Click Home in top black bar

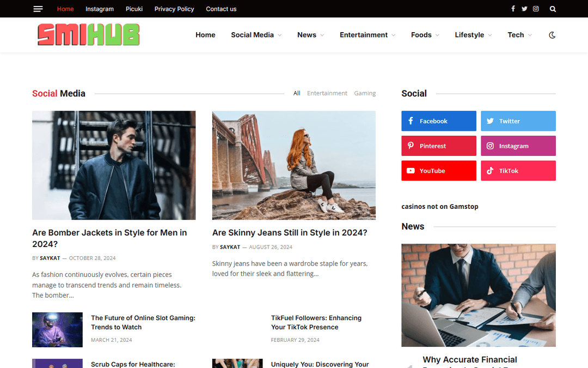(x=65, y=9)
